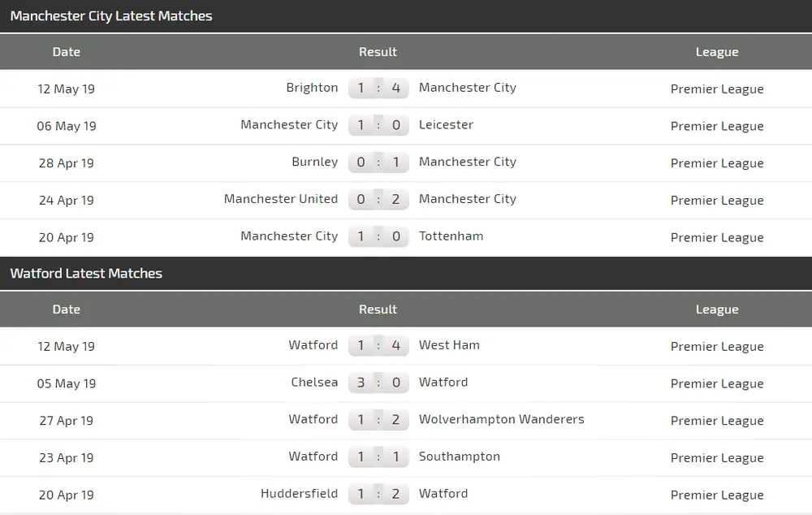Viewport: 812px width, 515px height.
Task: Click Watford Latest Matches heading
Action: coord(86,274)
